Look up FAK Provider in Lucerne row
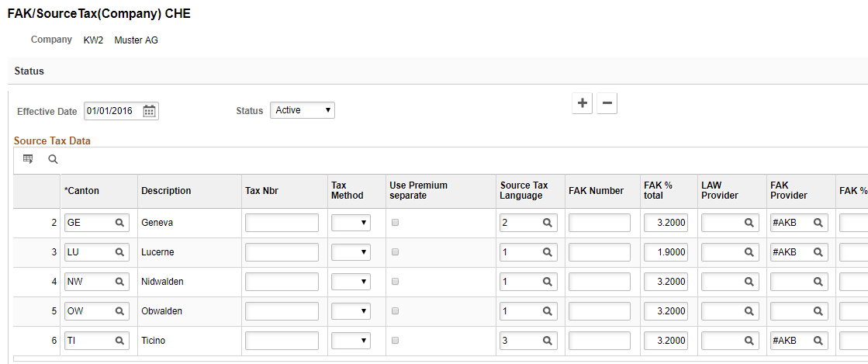Screen dimensions: 868x364 [x=818, y=252]
